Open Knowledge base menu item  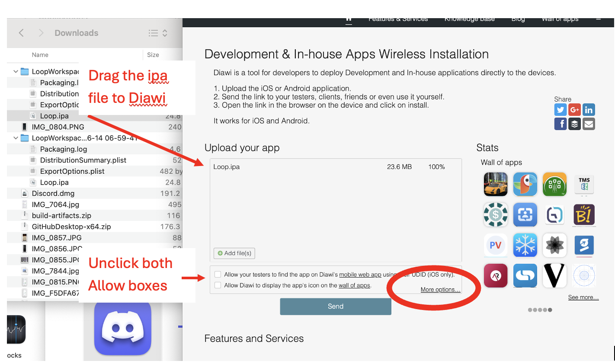click(470, 19)
